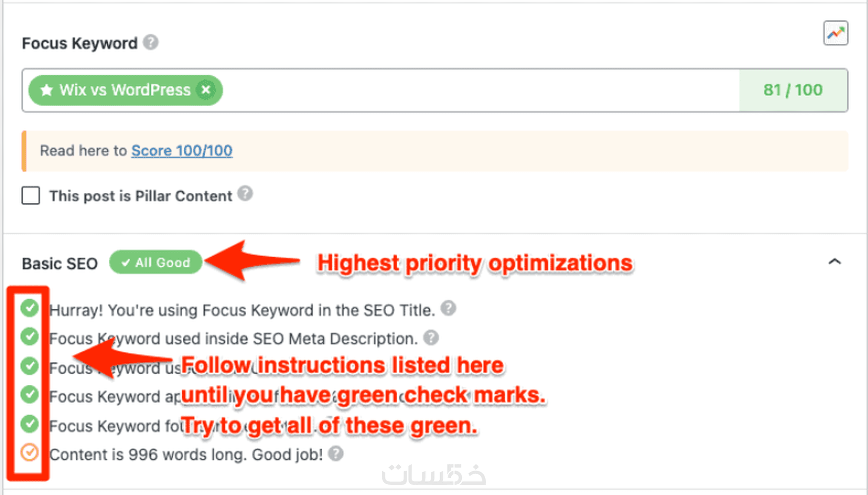Enable This post is Pillar Content checkbox
The image size is (868, 495).
pos(31,195)
